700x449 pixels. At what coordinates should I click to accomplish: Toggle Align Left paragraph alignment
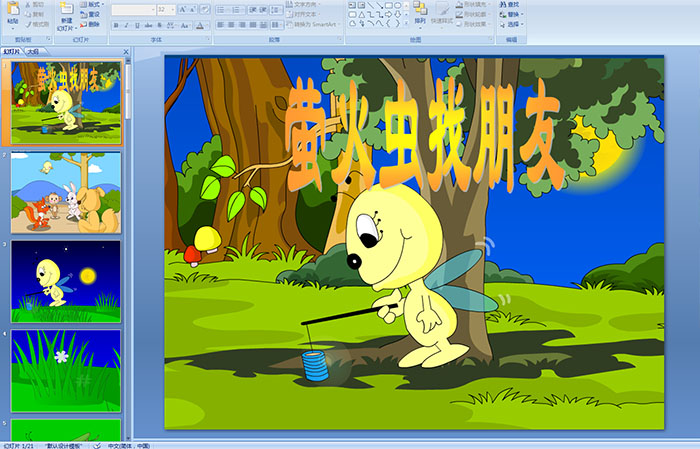220,25
